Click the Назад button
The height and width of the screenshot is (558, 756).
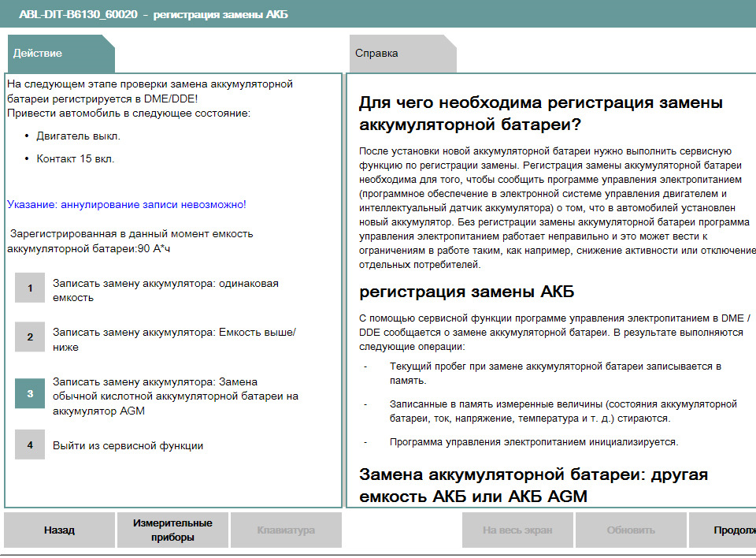(x=59, y=530)
